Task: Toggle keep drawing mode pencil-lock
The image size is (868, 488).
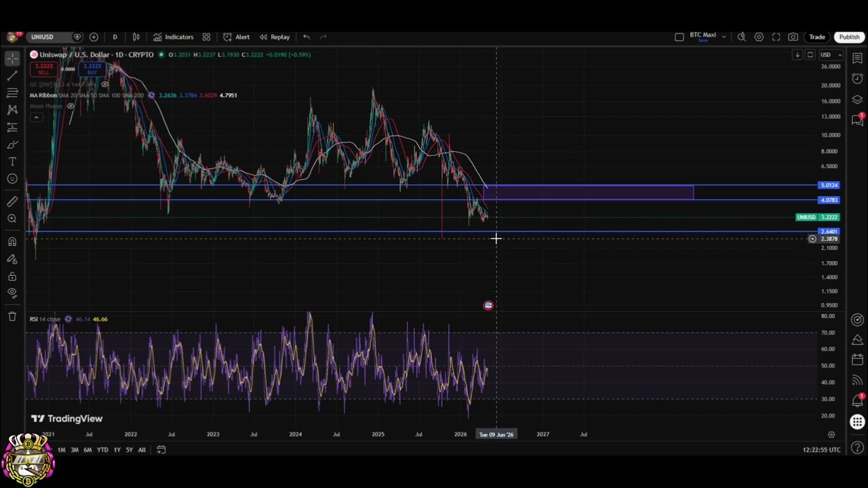Action: click(12, 259)
